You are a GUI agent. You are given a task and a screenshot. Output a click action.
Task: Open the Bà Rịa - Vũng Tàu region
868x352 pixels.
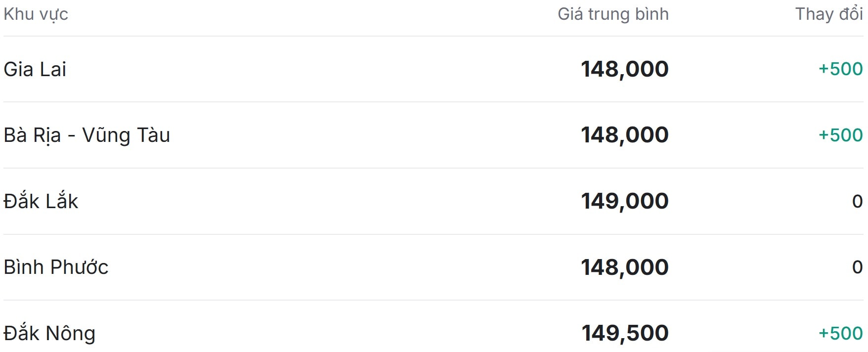coord(87,135)
